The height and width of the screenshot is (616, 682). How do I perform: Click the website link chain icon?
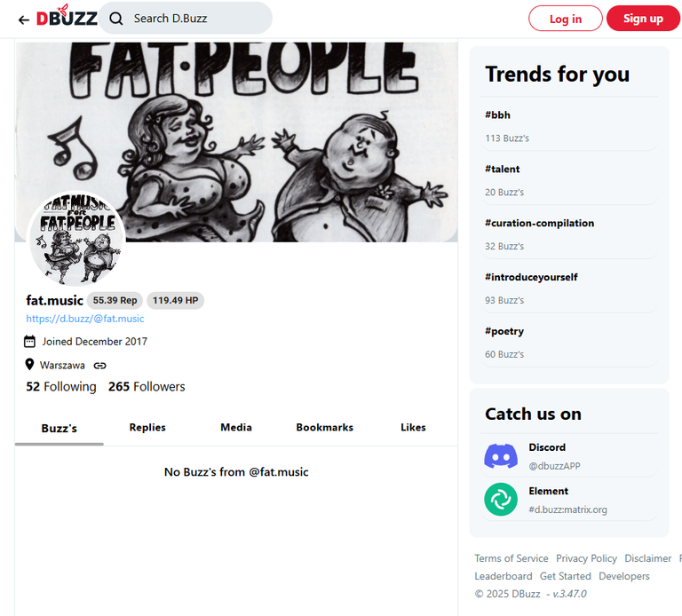[99, 366]
